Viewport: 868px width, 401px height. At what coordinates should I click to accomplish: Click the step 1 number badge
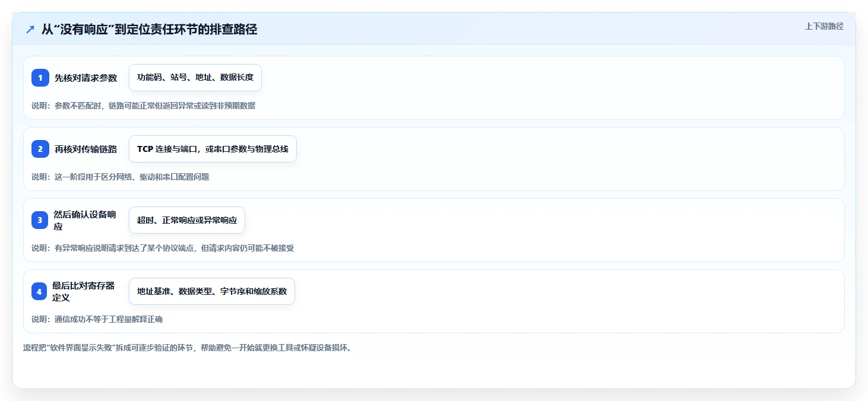pos(40,78)
